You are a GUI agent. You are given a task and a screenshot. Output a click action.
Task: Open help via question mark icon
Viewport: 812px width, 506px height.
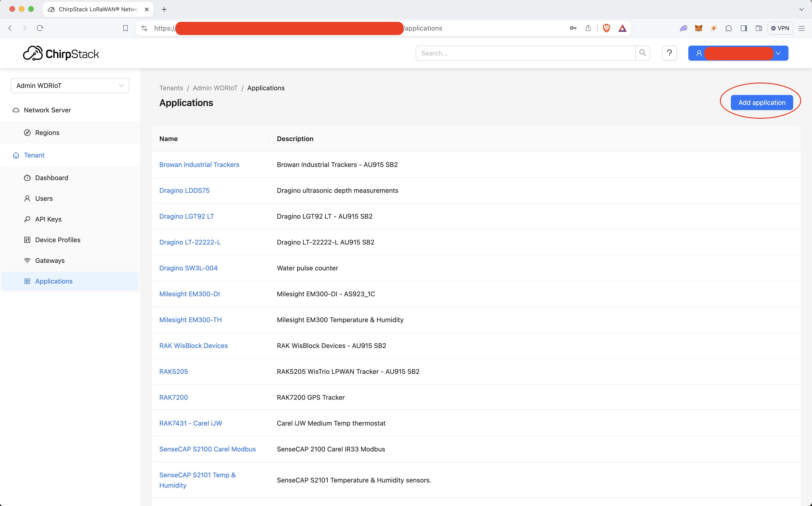[x=669, y=53]
